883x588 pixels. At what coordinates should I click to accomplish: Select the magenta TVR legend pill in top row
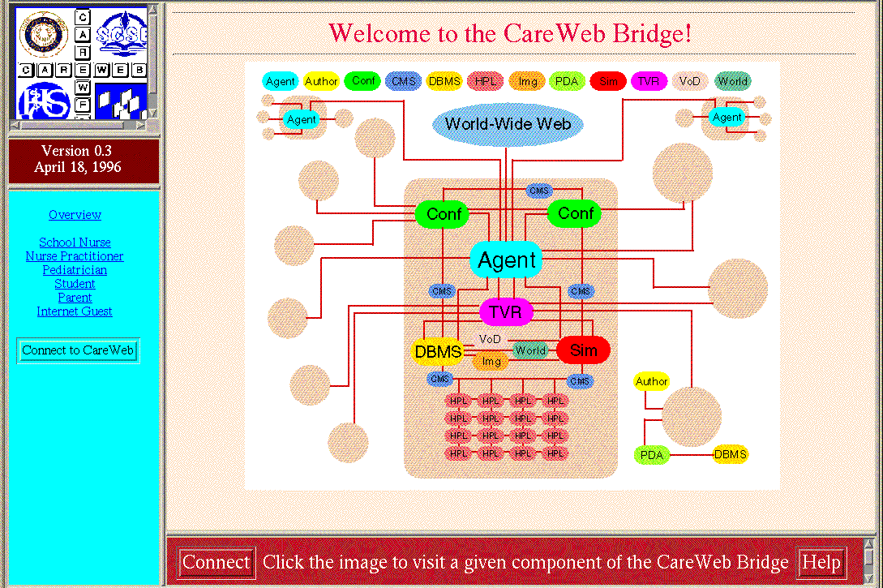coord(649,81)
